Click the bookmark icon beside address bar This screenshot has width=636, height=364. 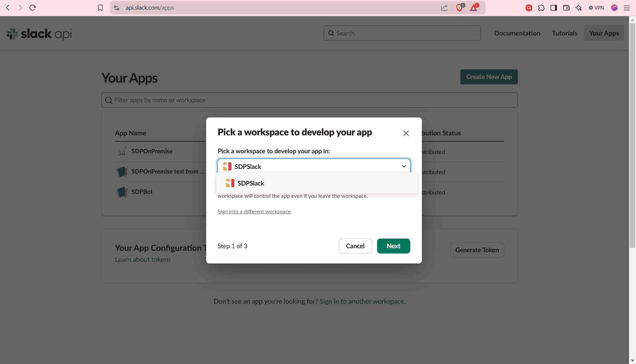tap(100, 8)
